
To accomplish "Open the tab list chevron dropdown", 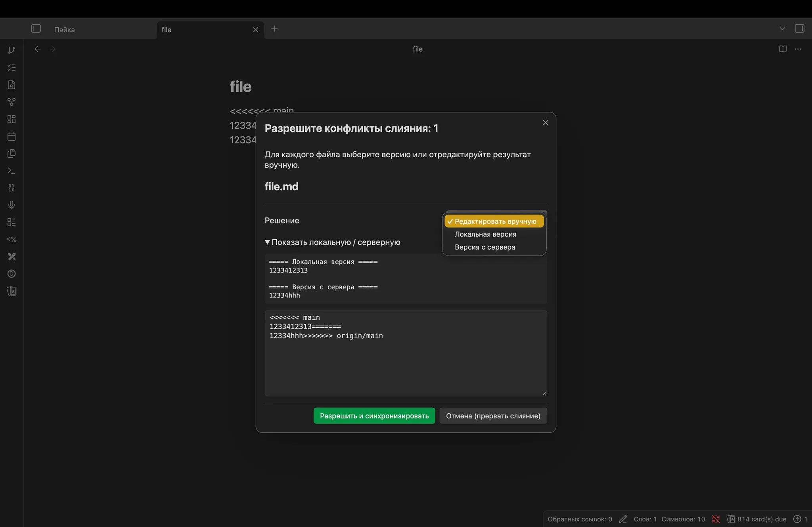I will tap(782, 29).
